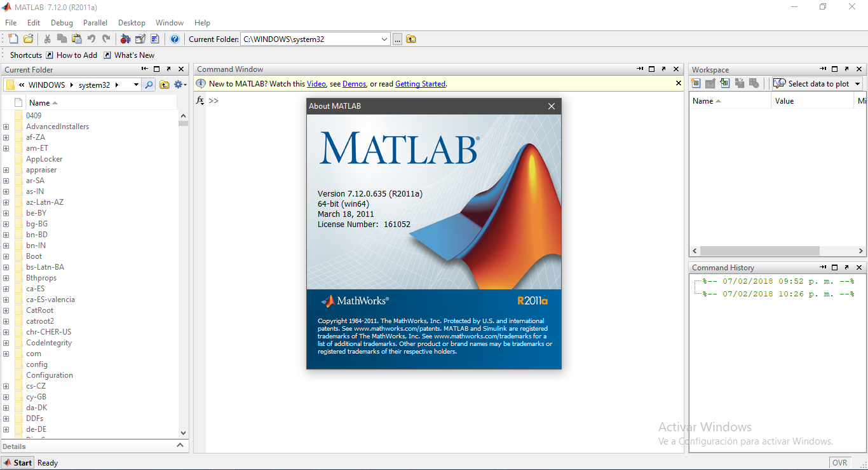The height and width of the screenshot is (470, 868).
Task: Create a new variable in the Workspace
Action: 695,83
